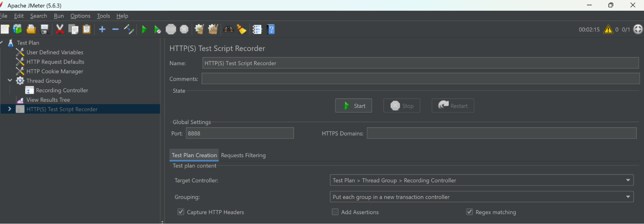
Task: Click the Toggle enable/disable icon
Action: (129, 29)
